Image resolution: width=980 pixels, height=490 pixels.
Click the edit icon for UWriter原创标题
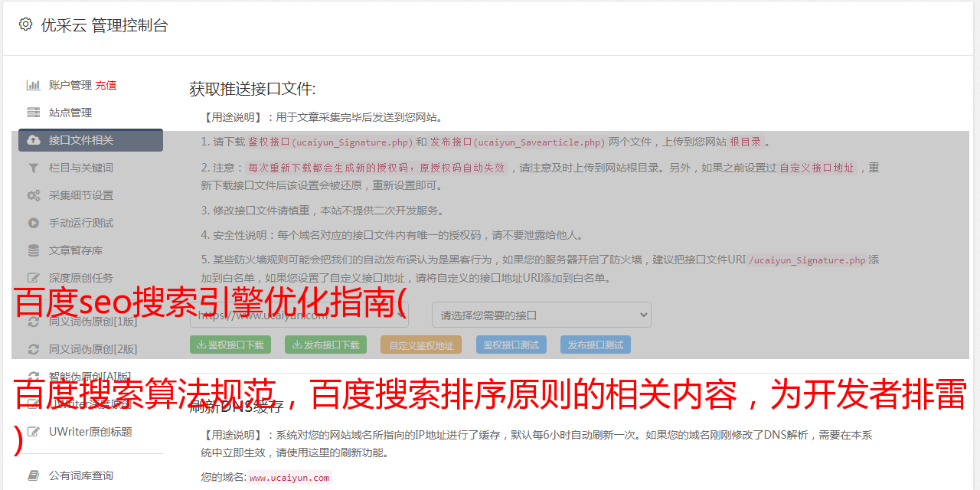coord(34,432)
